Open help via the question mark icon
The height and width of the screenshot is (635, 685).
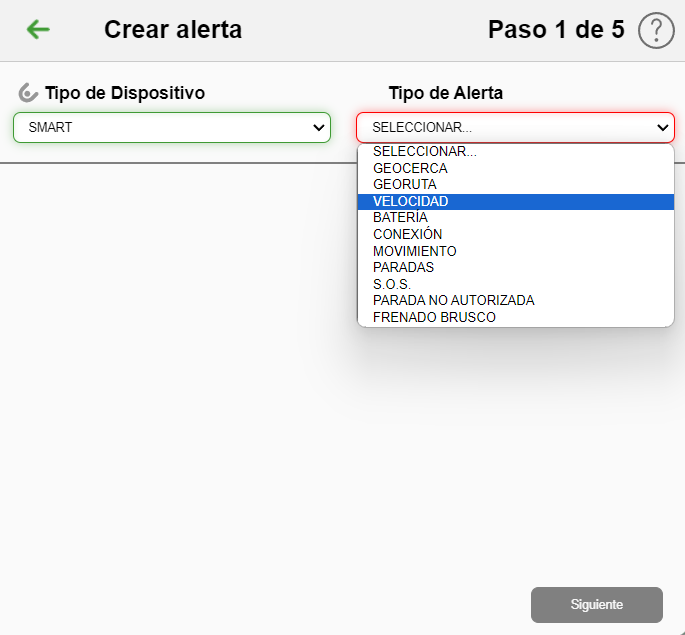(x=655, y=31)
